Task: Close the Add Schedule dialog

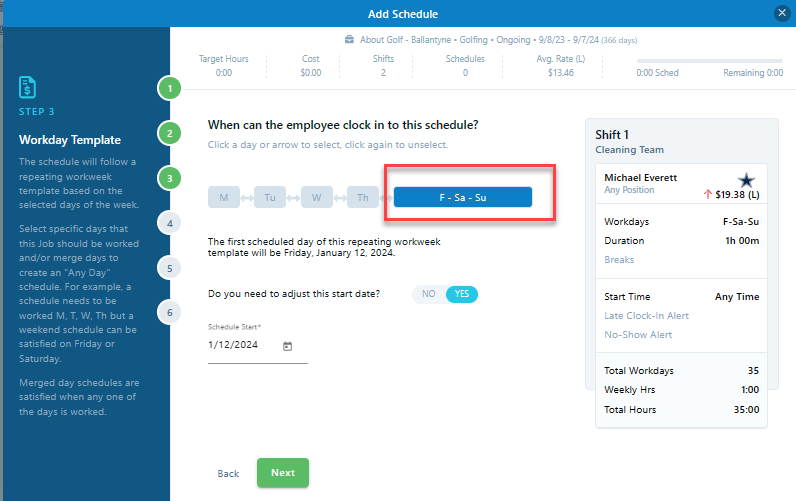Action: (x=782, y=13)
